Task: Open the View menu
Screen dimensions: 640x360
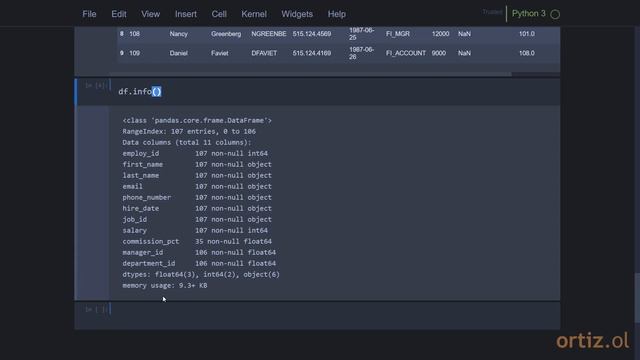Action: point(151,14)
